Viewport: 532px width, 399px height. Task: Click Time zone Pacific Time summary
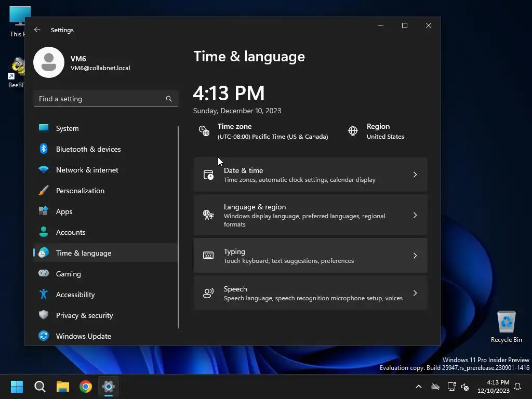(263, 131)
